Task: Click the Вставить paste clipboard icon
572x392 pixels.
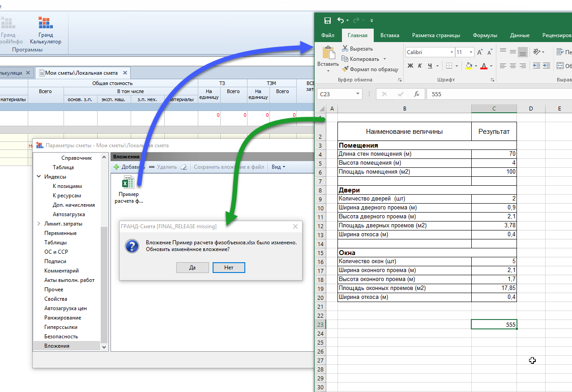Action: pyautogui.click(x=329, y=53)
